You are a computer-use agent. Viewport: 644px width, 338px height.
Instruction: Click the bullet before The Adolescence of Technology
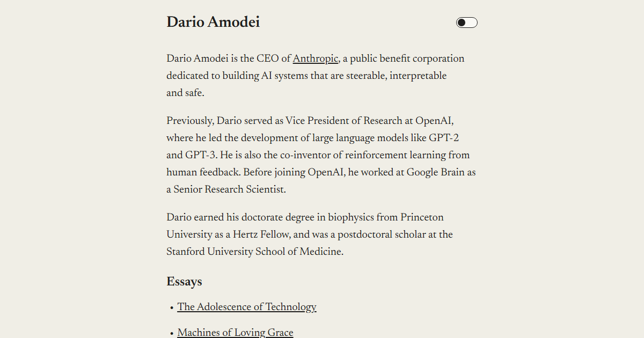pyautogui.click(x=172, y=308)
